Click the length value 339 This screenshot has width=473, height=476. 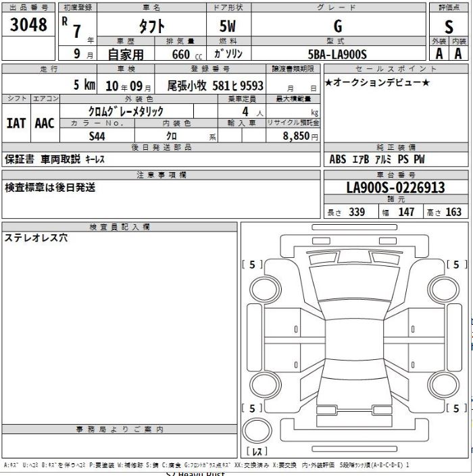[357, 211]
